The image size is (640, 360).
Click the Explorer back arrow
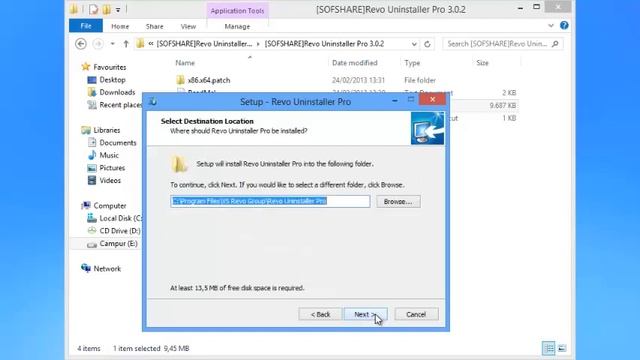pos(81,44)
